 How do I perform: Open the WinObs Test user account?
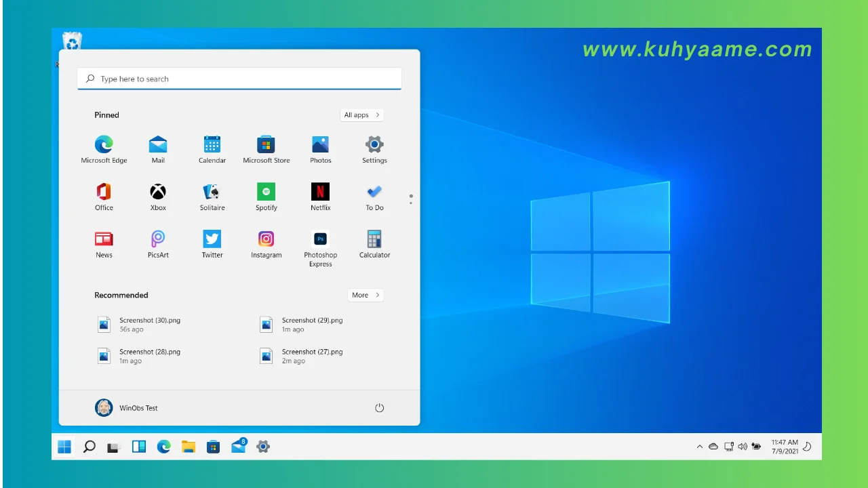tap(126, 408)
